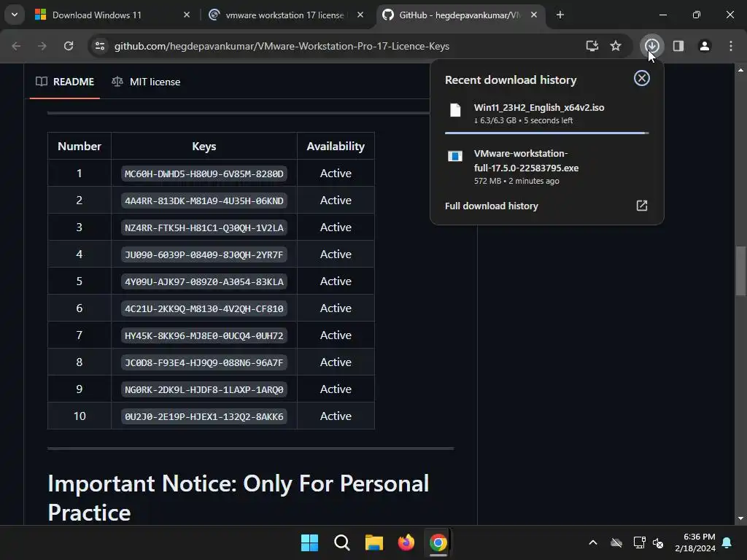747x560 pixels.
Task: Open the MIT license tab
Action: (x=146, y=82)
